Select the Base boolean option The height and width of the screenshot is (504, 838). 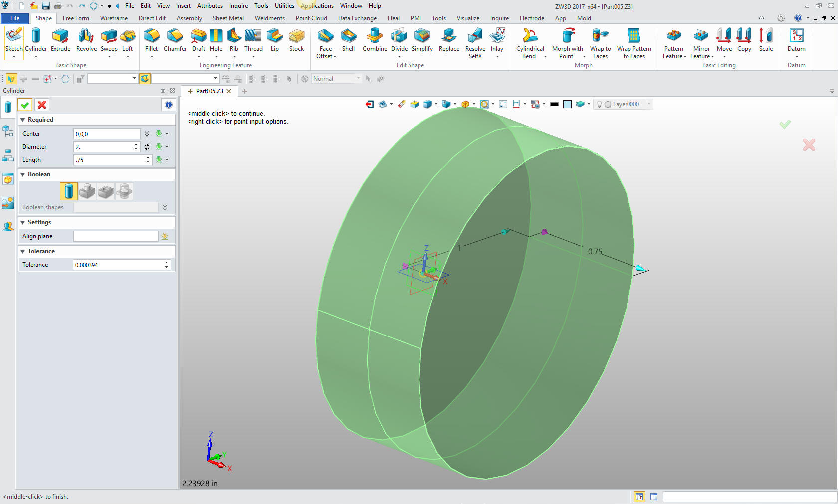point(68,191)
